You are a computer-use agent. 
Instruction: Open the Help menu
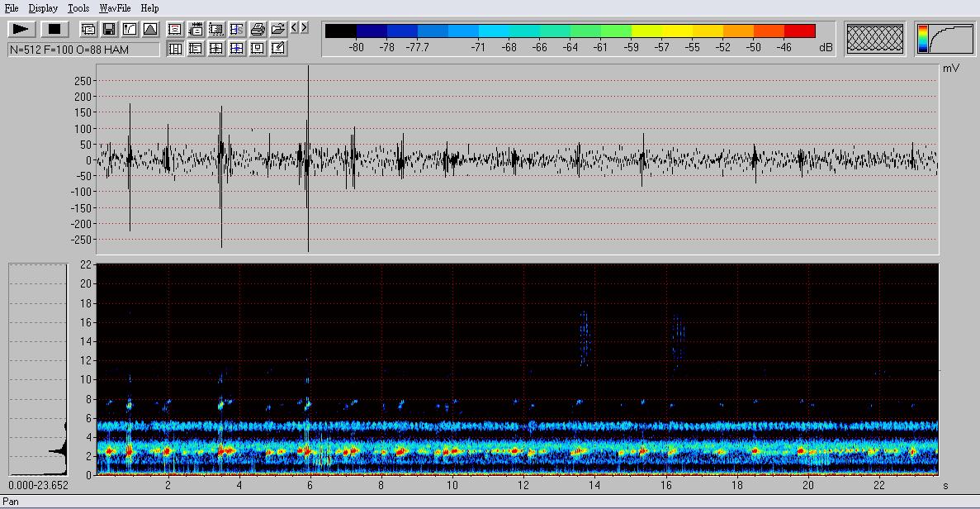[x=149, y=8]
